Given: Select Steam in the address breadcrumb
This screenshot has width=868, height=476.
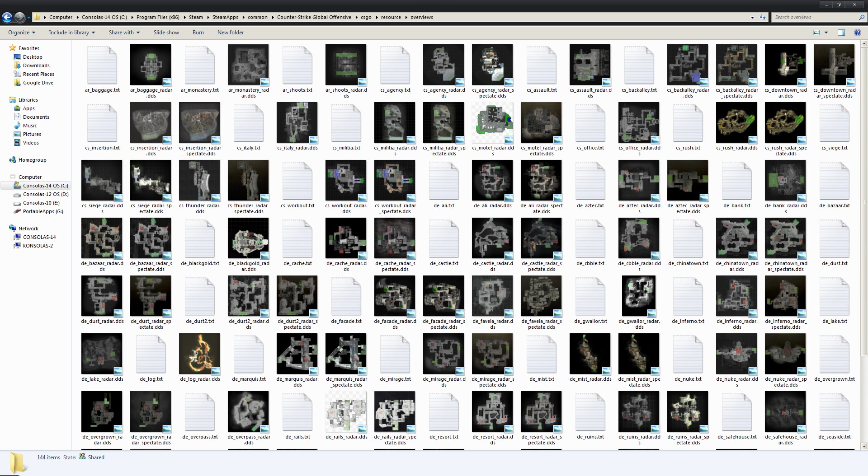Looking at the screenshot, I should 196,17.
